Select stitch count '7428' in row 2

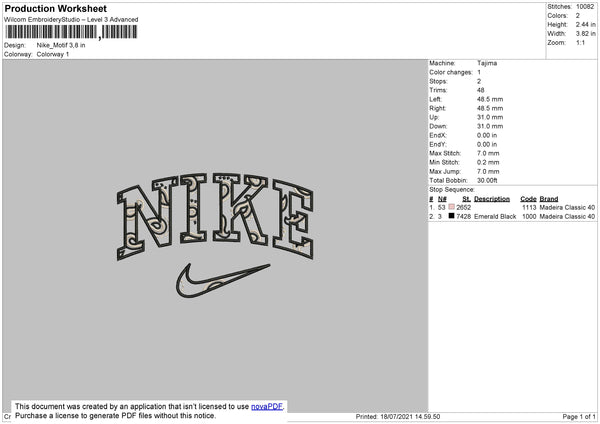pos(463,217)
